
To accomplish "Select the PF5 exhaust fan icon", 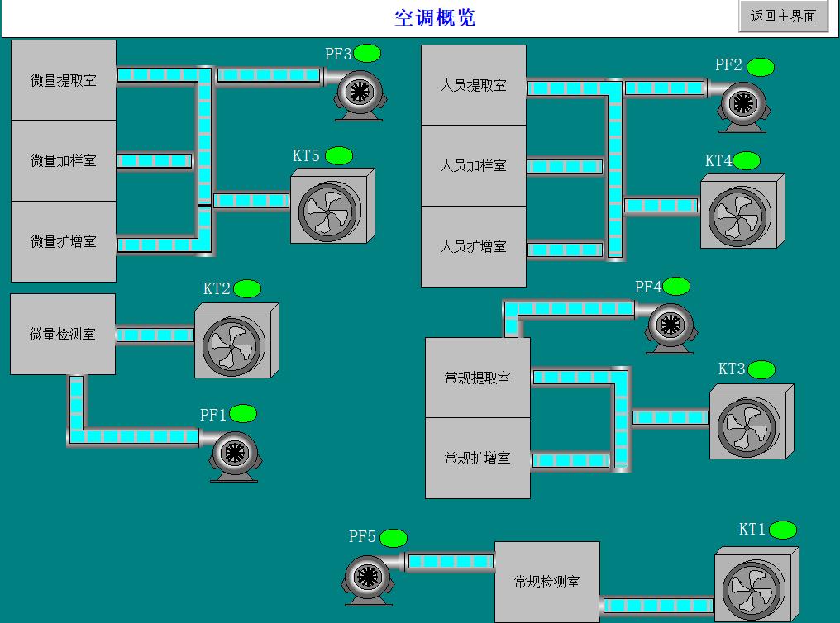I will (x=367, y=578).
